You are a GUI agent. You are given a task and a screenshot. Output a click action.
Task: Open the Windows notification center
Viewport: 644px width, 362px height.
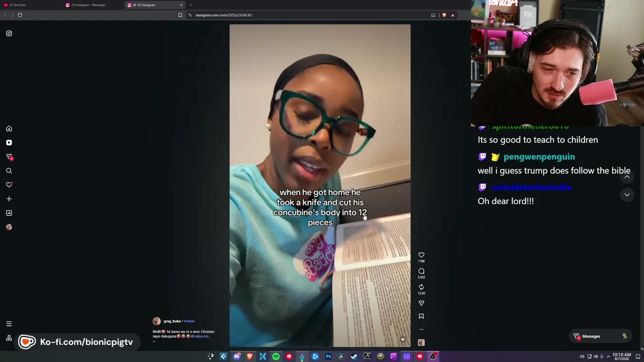(637, 356)
